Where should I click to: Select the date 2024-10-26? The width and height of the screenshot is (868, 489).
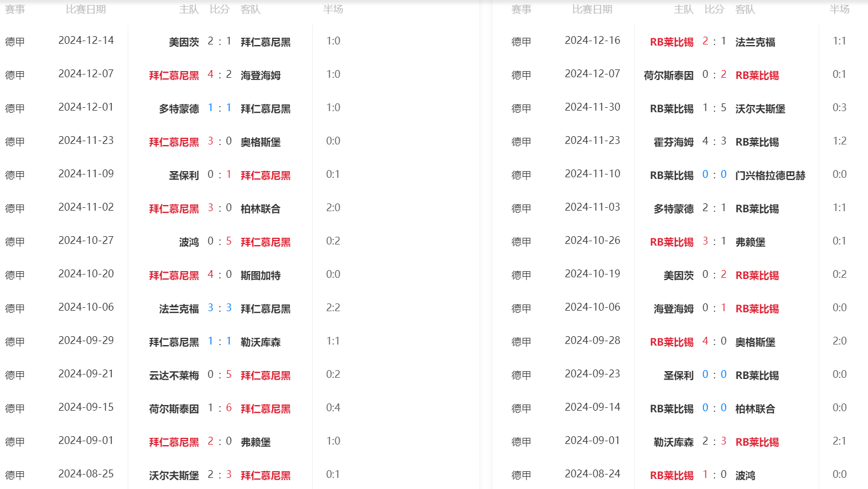coord(593,241)
